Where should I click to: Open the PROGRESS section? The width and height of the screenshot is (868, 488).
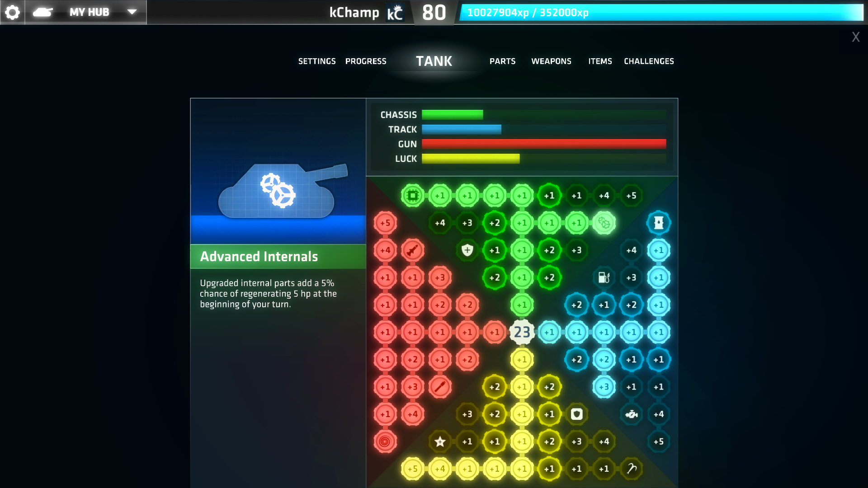(365, 61)
